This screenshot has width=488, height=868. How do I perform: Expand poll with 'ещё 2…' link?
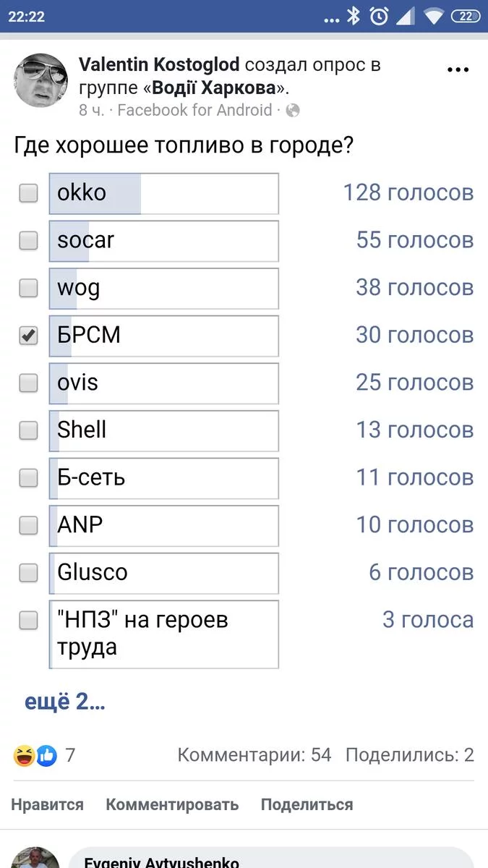pyautogui.click(x=65, y=702)
